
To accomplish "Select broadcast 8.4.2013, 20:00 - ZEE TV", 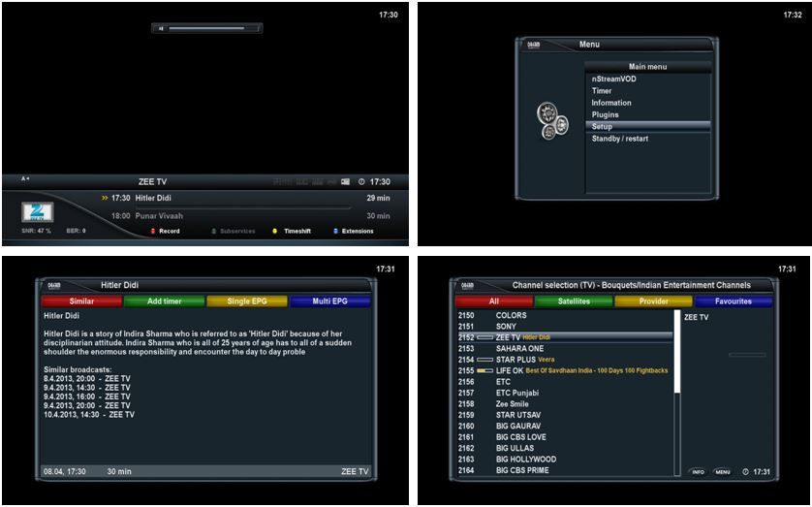I will point(87,379).
